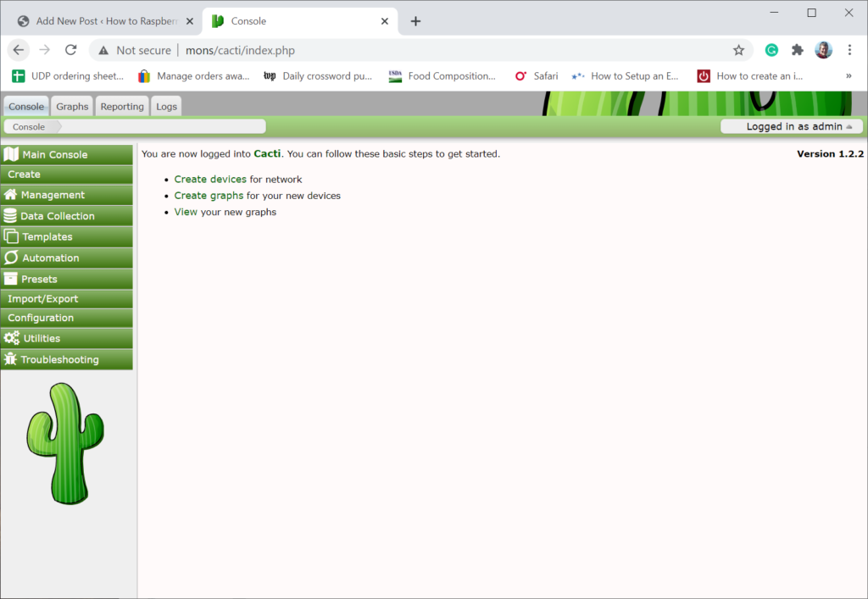Viewport: 868px width, 599px height.
Task: Expand the Data Collection menu section
Action: [x=67, y=216]
